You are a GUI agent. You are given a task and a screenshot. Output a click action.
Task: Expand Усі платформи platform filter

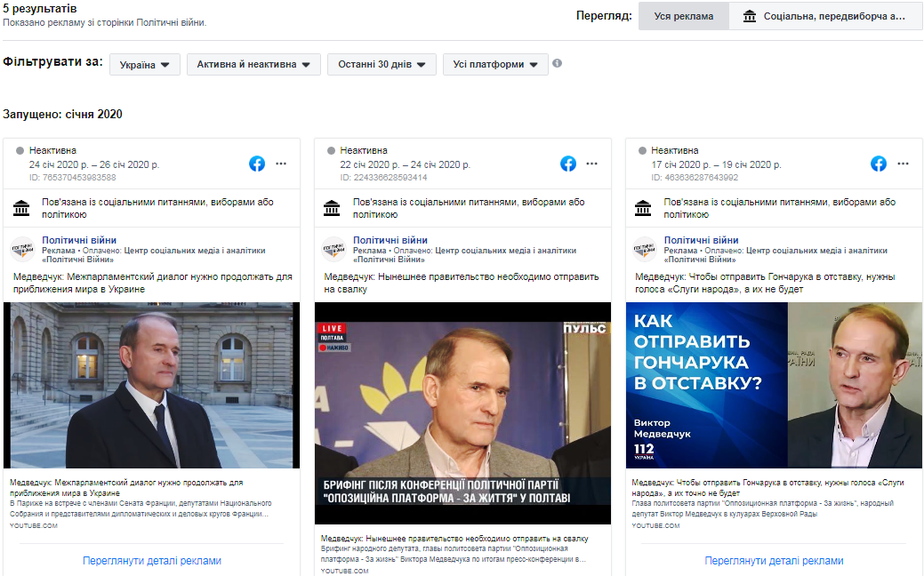coord(495,65)
